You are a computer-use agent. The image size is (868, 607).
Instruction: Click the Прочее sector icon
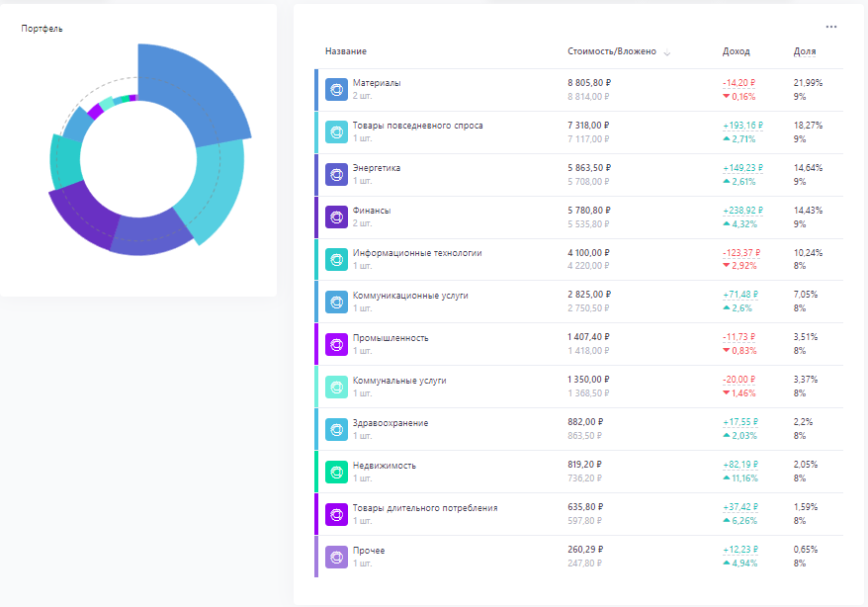click(335, 557)
